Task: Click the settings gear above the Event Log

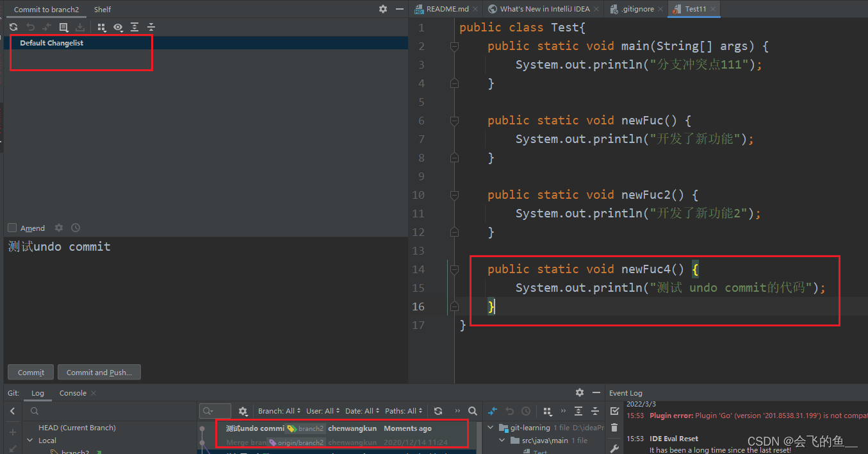Action: (579, 392)
